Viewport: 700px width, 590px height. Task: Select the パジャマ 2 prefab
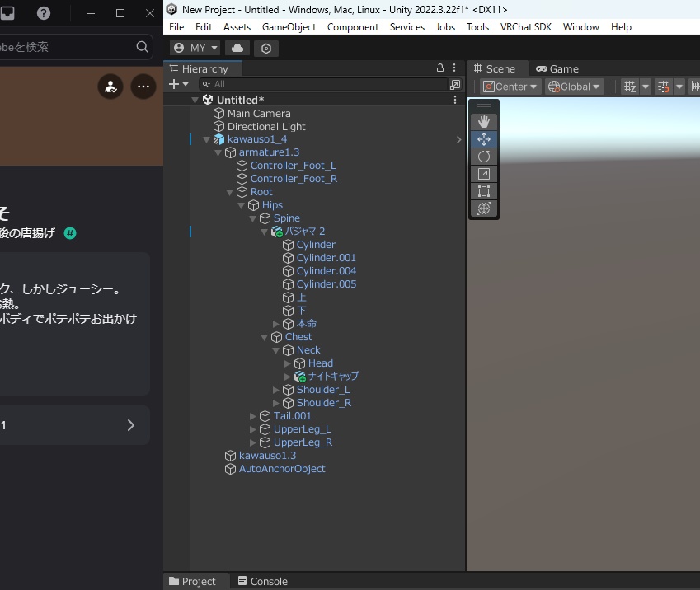pyautogui.click(x=305, y=232)
